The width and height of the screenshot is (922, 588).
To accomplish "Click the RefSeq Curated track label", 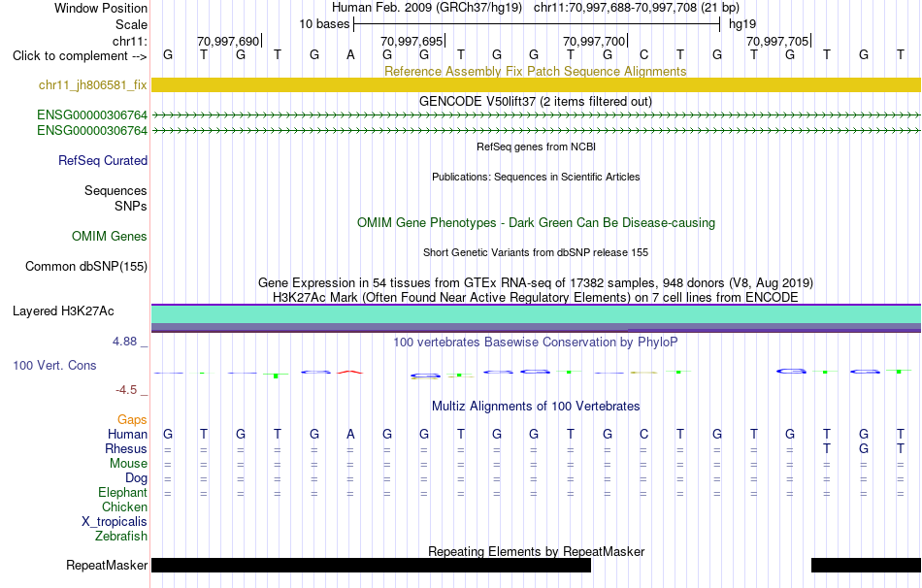I will (103, 160).
